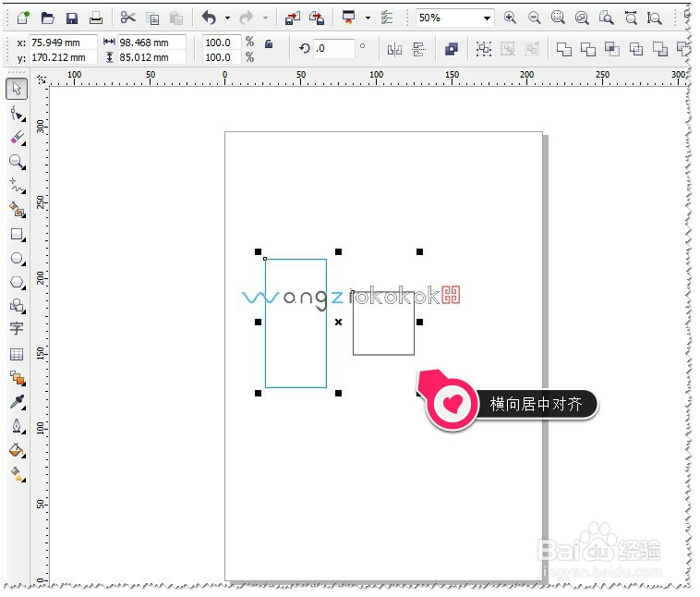Select the Ellipse tool
This screenshot has width=700, height=597.
click(x=17, y=258)
